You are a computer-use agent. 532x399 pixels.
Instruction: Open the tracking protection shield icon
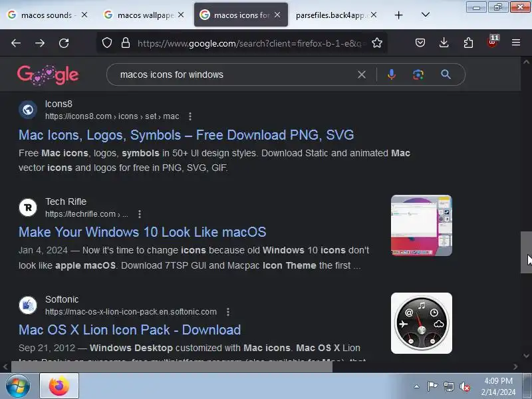click(107, 43)
